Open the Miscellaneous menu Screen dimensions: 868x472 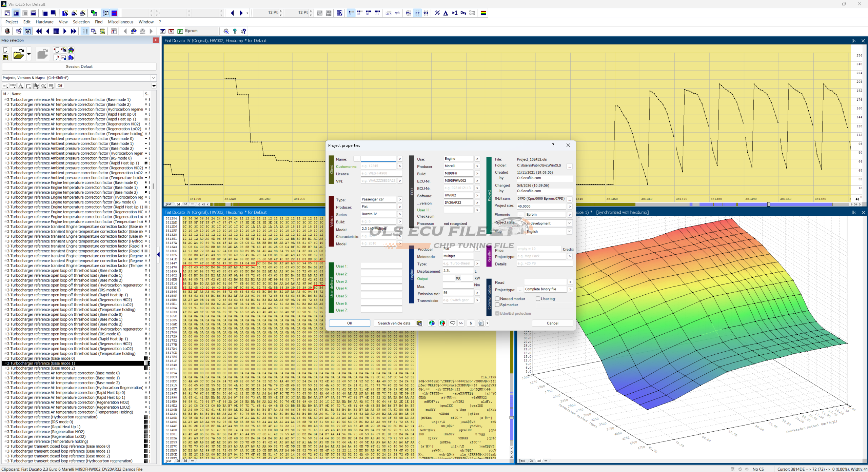121,22
